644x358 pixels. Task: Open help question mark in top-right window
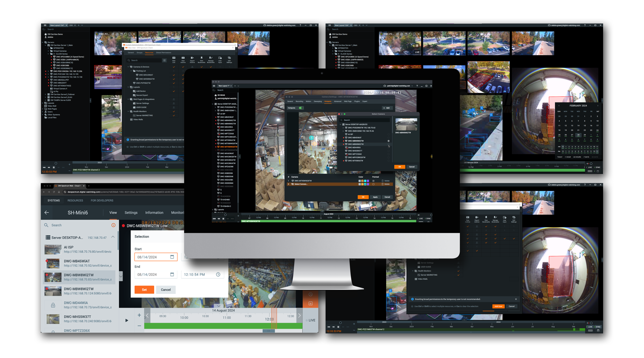[x=585, y=25]
